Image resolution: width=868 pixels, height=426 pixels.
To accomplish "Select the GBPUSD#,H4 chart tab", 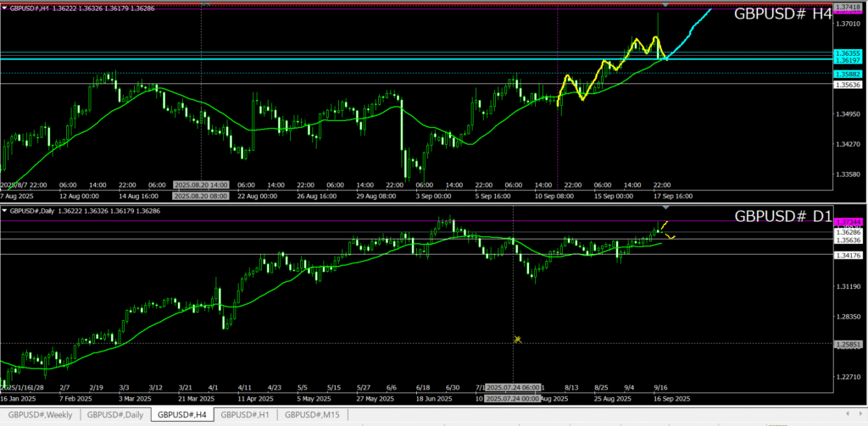I will [182, 415].
